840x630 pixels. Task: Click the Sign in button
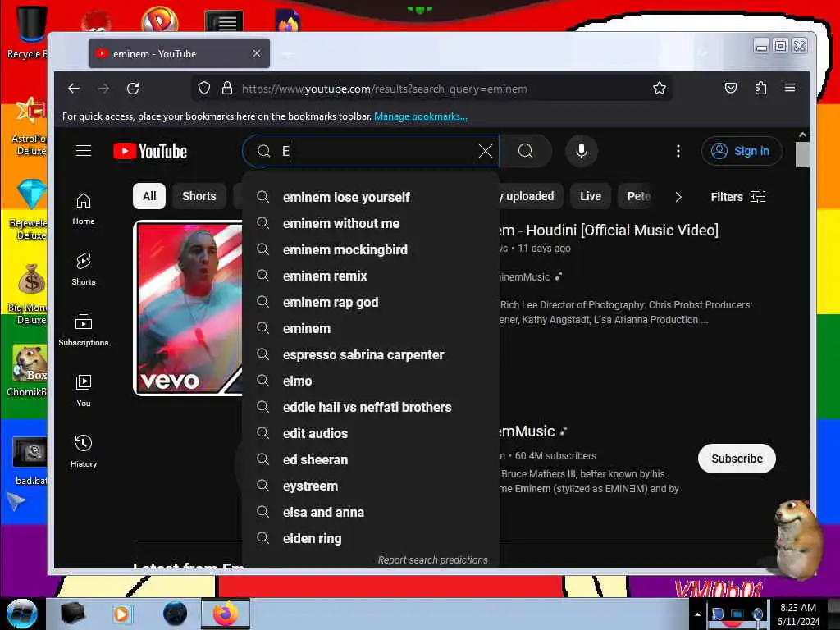[x=742, y=151]
